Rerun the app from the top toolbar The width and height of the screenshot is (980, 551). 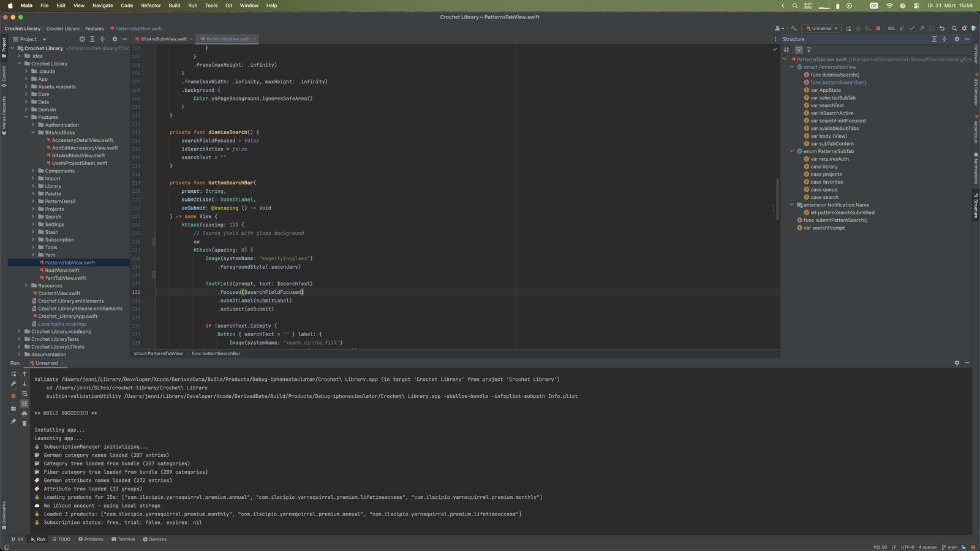tap(848, 28)
